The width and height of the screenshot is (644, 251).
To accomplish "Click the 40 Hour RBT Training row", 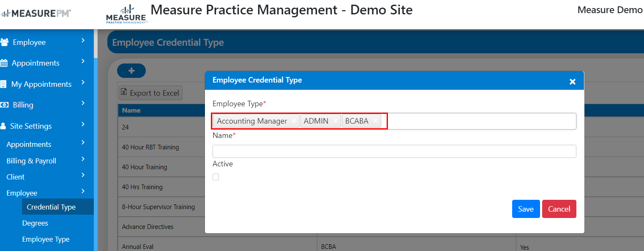I will tap(150, 147).
